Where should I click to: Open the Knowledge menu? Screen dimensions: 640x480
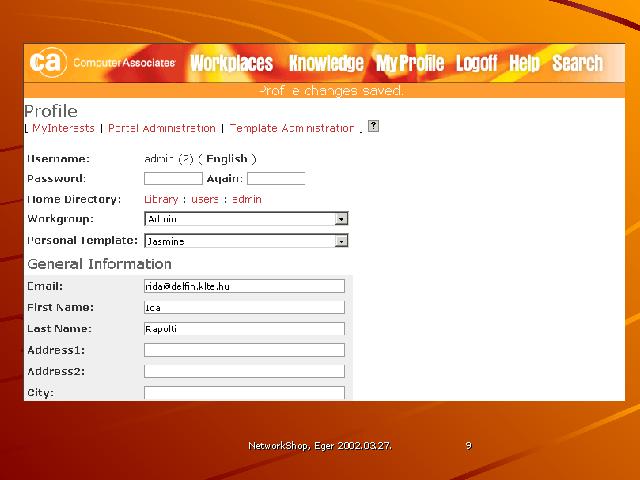pos(326,63)
